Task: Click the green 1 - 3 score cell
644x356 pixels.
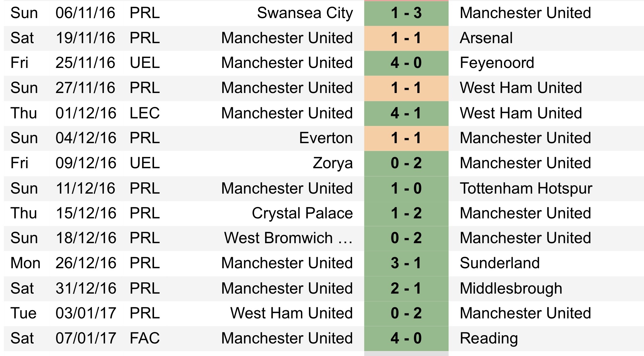Action: coord(406,13)
